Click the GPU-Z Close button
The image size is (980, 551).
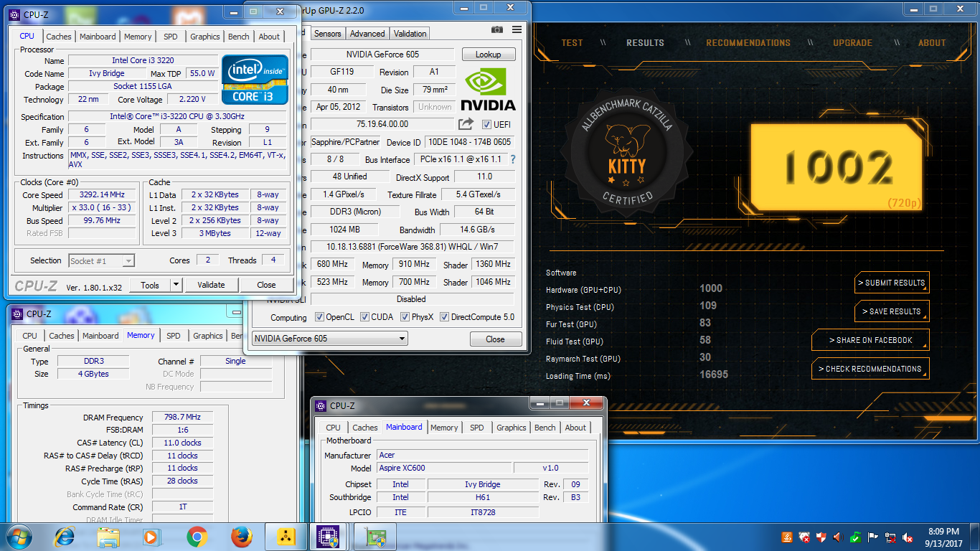[495, 339]
